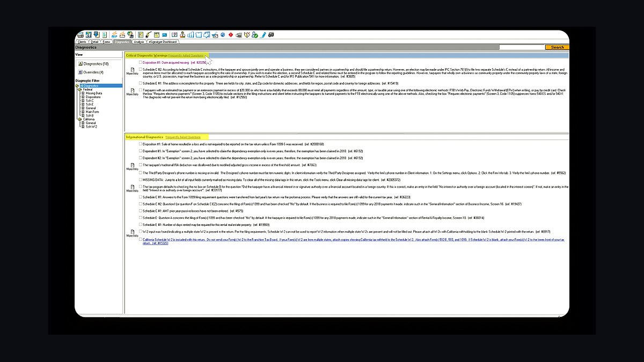644x362 pixels.
Task: Click the last toolbar icon after the pen
Action: click(x=271, y=35)
